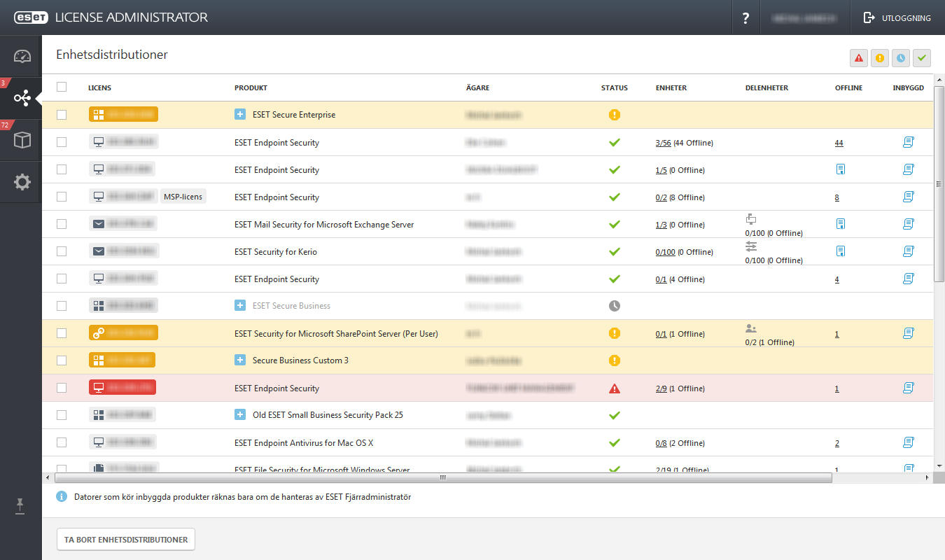The image size is (945, 560).
Task: Click the vertical scrollbar thumb
Action: point(939,183)
